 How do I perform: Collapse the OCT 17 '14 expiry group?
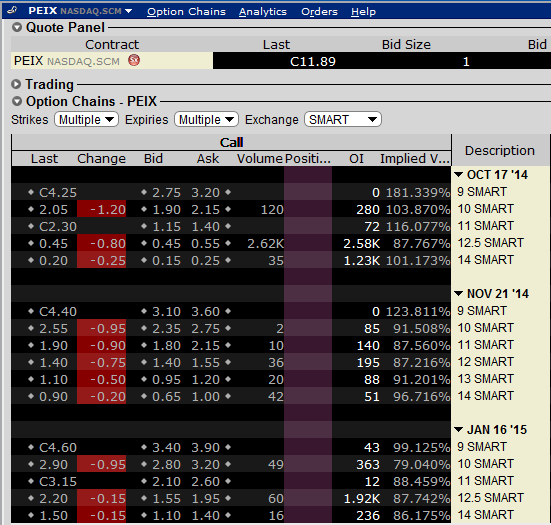click(458, 175)
